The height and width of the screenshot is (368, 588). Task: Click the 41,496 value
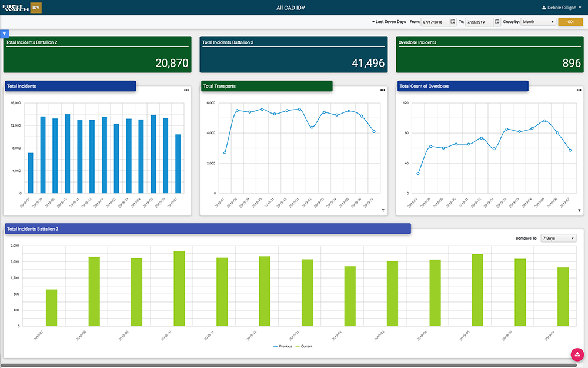(368, 63)
